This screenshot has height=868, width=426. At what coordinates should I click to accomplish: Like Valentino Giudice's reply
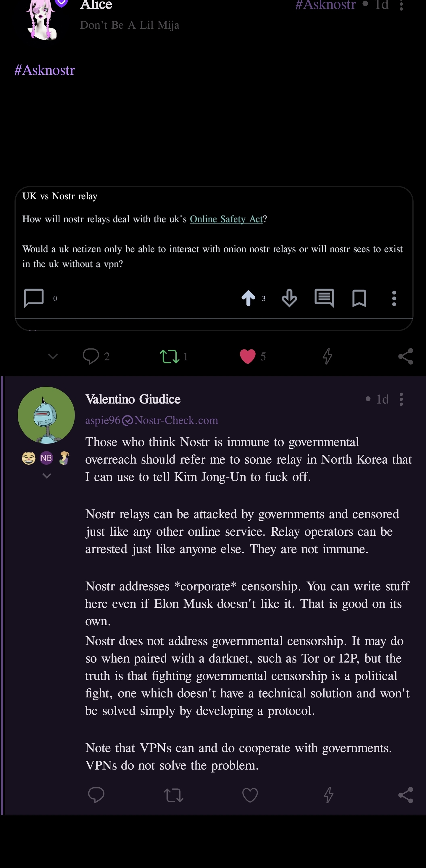pyautogui.click(x=250, y=795)
